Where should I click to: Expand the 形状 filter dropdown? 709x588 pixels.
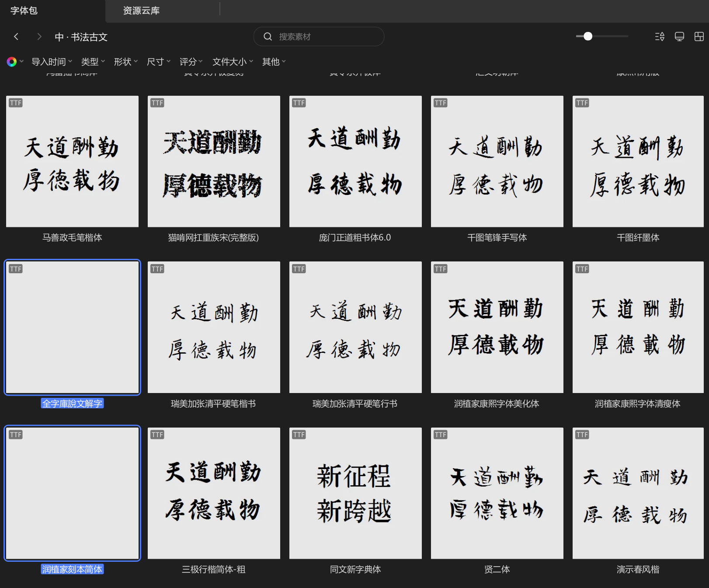(x=126, y=62)
